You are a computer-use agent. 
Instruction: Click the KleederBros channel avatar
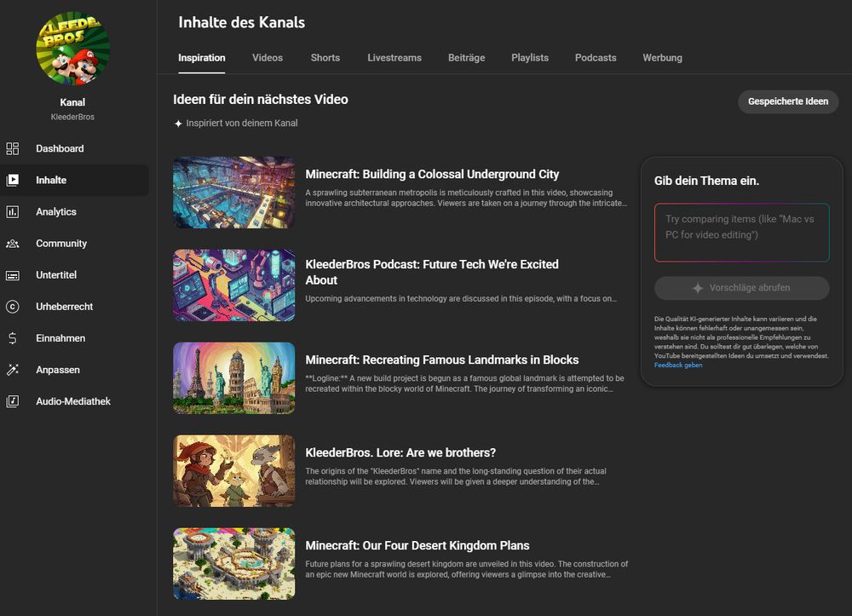[72, 49]
